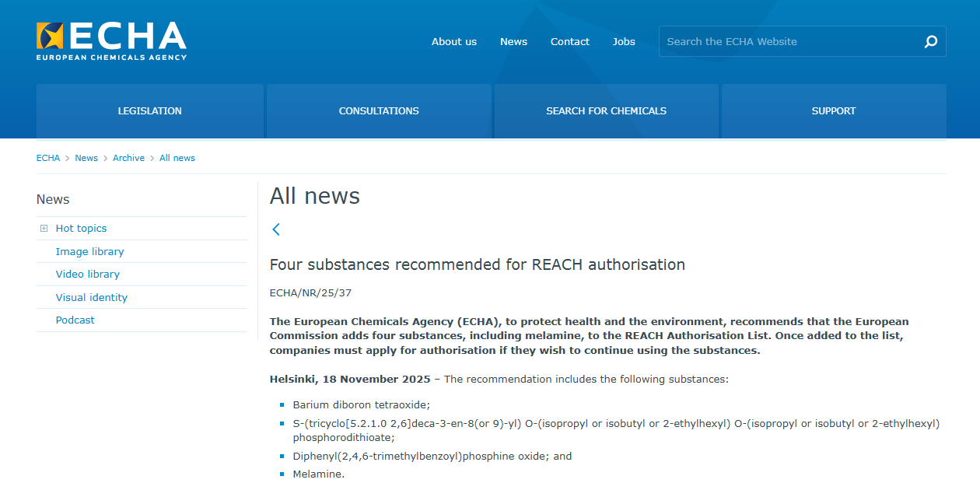Image resolution: width=980 pixels, height=483 pixels.
Task: Click the back arrow below All news
Action: click(x=276, y=229)
